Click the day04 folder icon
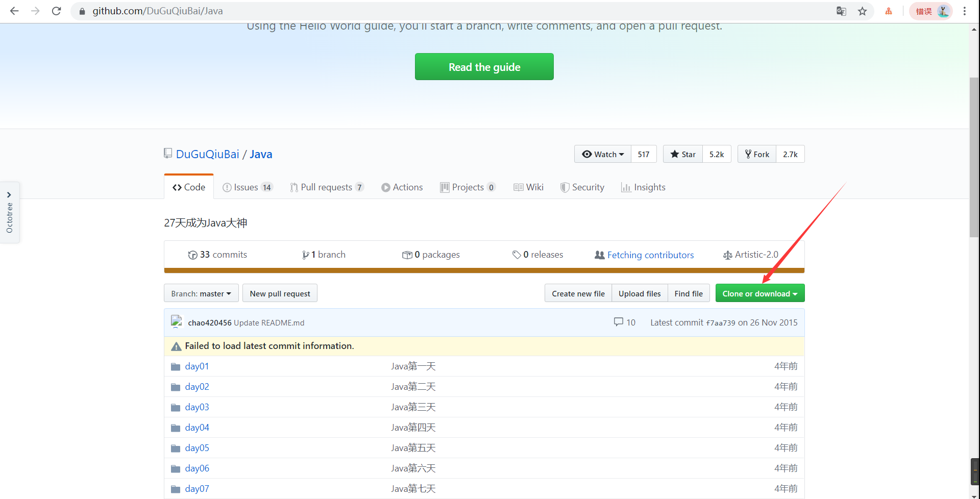This screenshot has width=980, height=499. (x=176, y=428)
